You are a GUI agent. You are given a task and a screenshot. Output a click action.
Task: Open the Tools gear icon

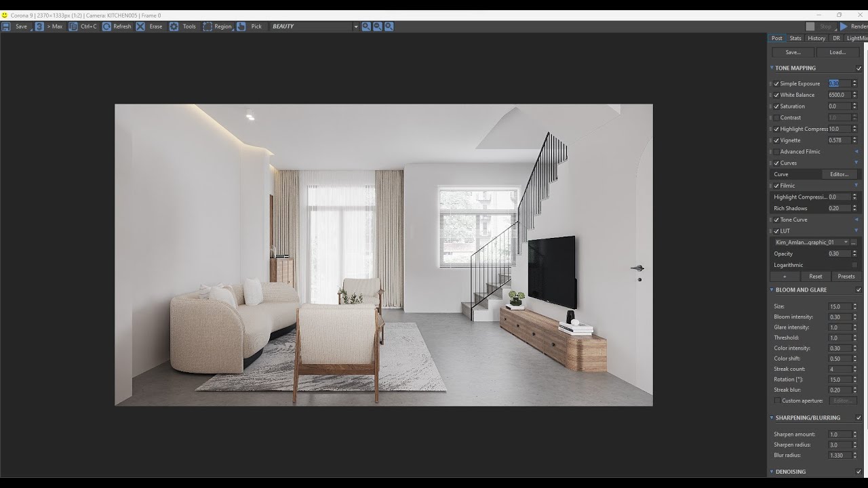point(174,26)
